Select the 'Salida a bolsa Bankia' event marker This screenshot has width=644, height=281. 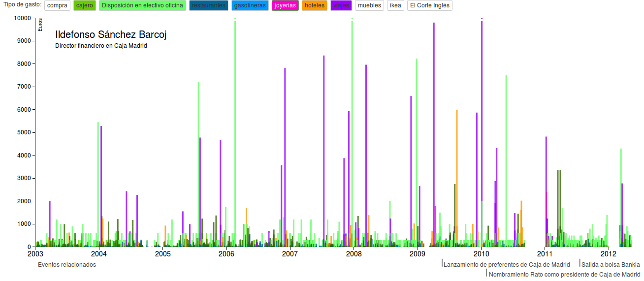(611, 265)
